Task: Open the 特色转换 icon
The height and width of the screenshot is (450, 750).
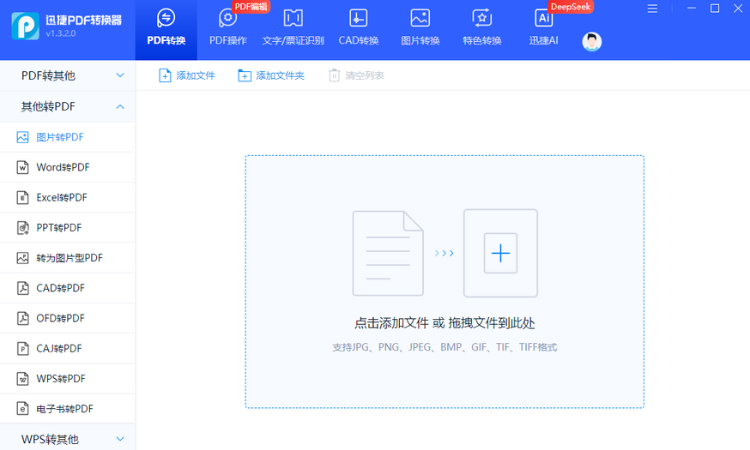Action: click(482, 18)
